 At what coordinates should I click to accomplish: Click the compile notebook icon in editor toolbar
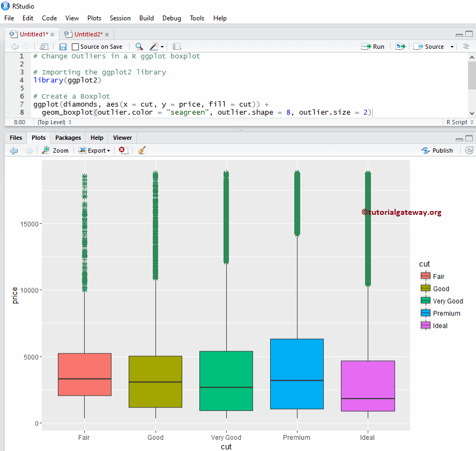177,47
